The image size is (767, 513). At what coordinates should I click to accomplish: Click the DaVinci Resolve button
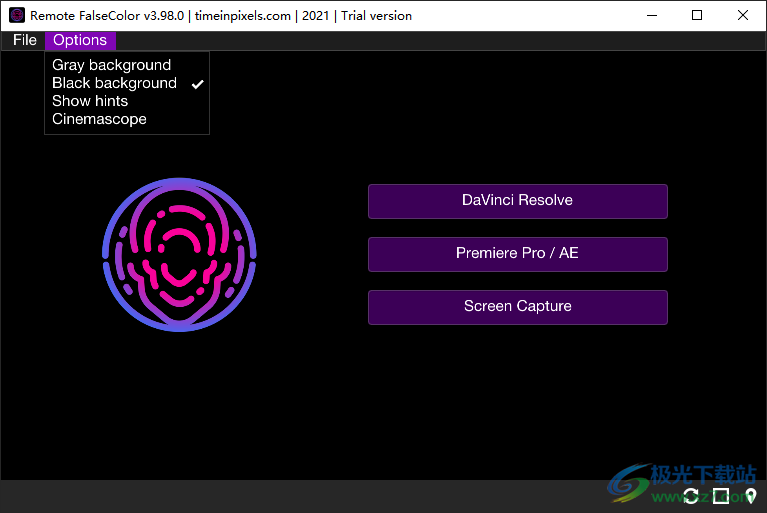click(x=518, y=201)
